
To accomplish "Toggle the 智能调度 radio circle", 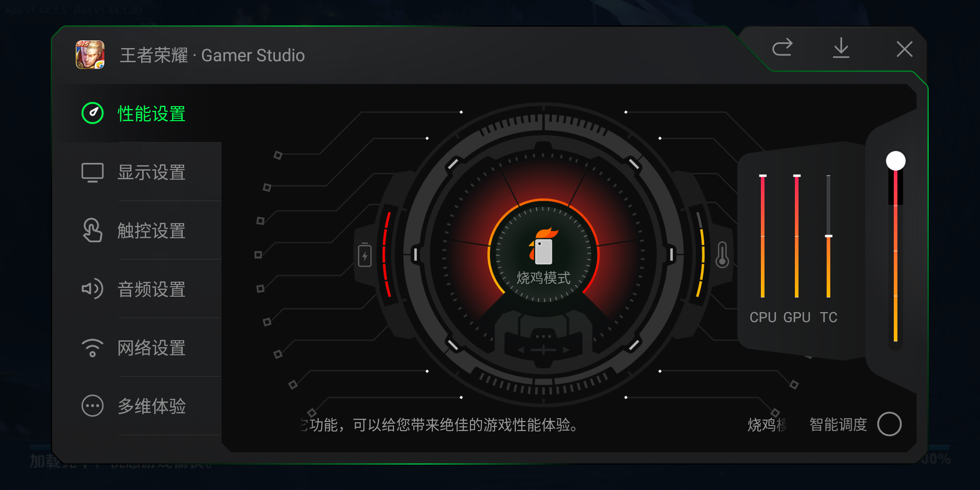I will click(x=889, y=424).
